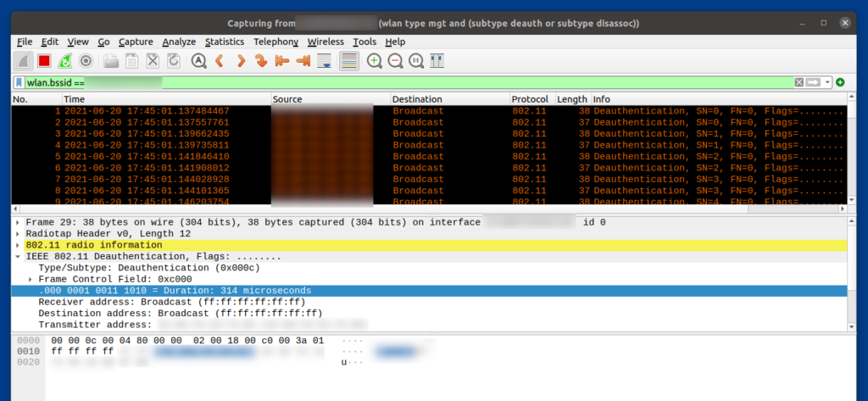868x401 pixels.
Task: Toggle packet list colorization
Action: pos(348,61)
